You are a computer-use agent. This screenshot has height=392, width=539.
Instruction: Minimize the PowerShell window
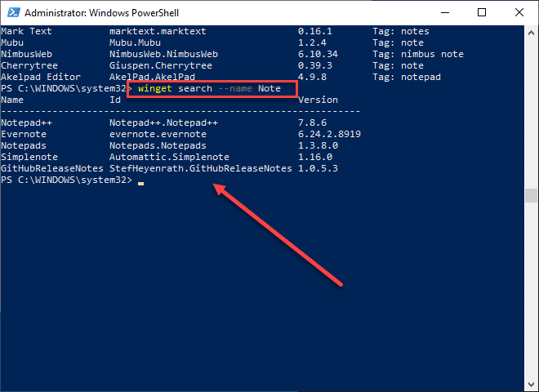point(445,13)
